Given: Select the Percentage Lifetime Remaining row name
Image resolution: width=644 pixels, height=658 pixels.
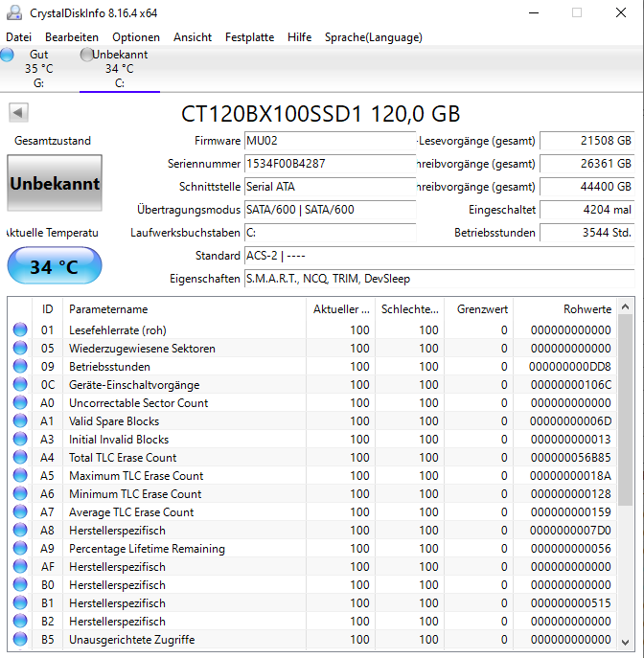Looking at the screenshot, I should point(147,549).
